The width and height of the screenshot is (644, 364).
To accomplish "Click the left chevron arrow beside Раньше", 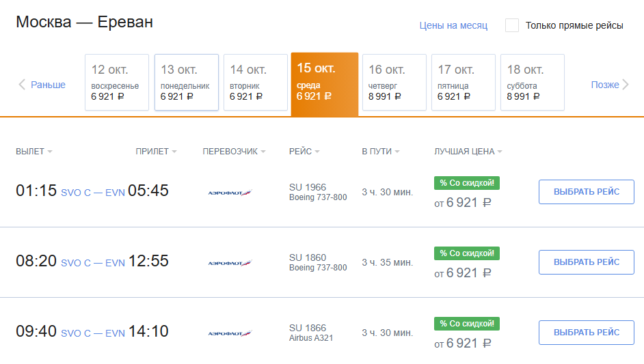I will pyautogui.click(x=22, y=85).
